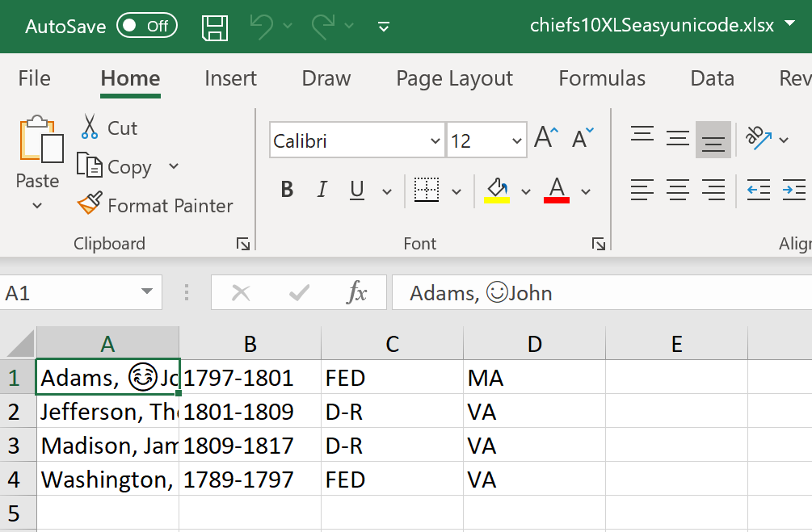Toggle Italic formatting

pos(322,190)
